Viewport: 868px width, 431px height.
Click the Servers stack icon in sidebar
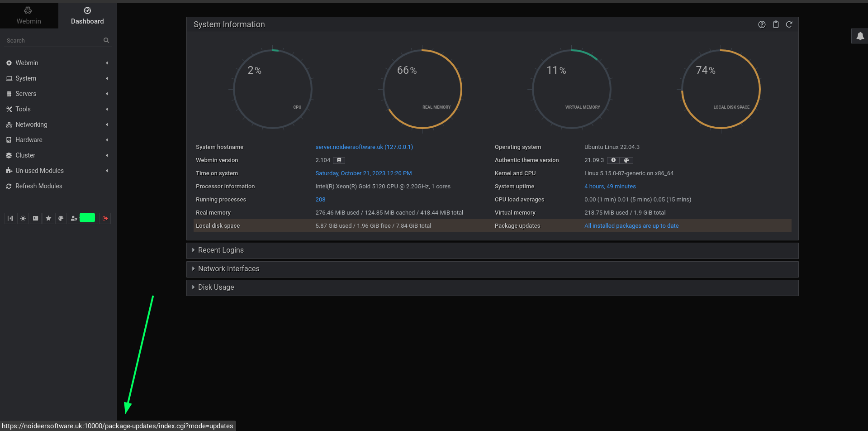pyautogui.click(x=9, y=94)
